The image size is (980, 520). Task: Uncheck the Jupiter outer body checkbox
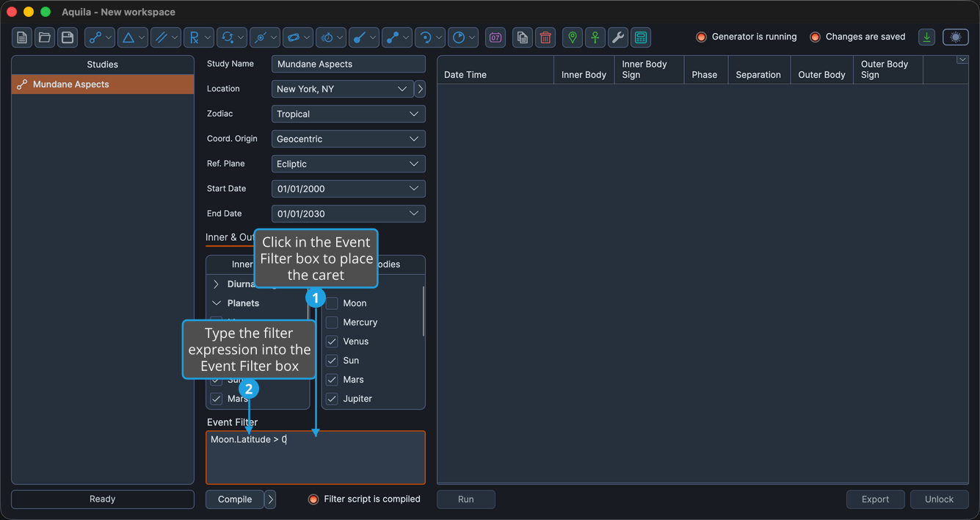(332, 399)
